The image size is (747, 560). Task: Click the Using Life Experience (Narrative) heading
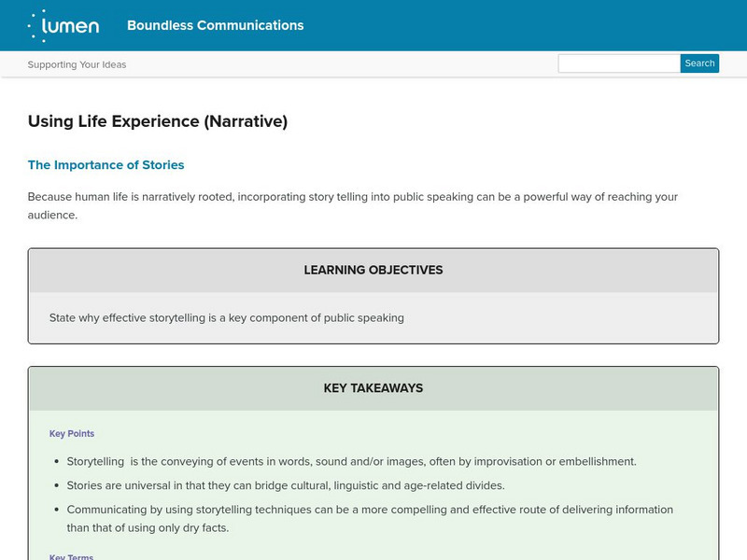(157, 121)
